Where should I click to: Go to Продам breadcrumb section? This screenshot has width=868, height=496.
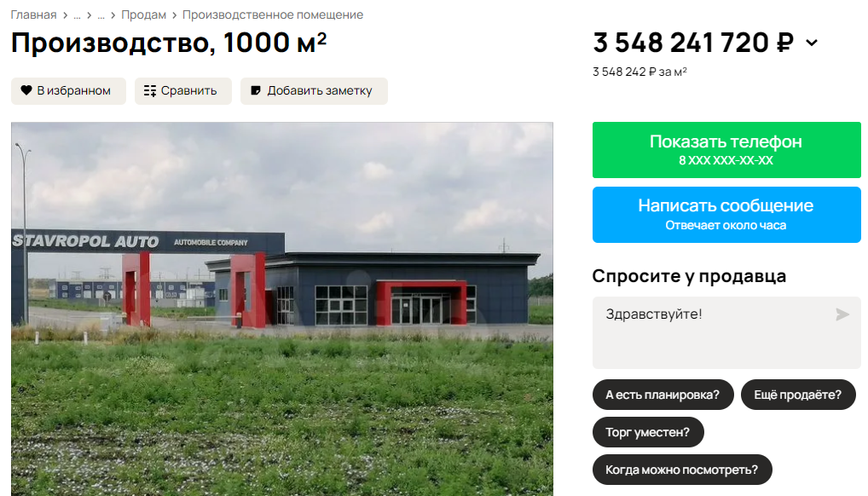(144, 15)
